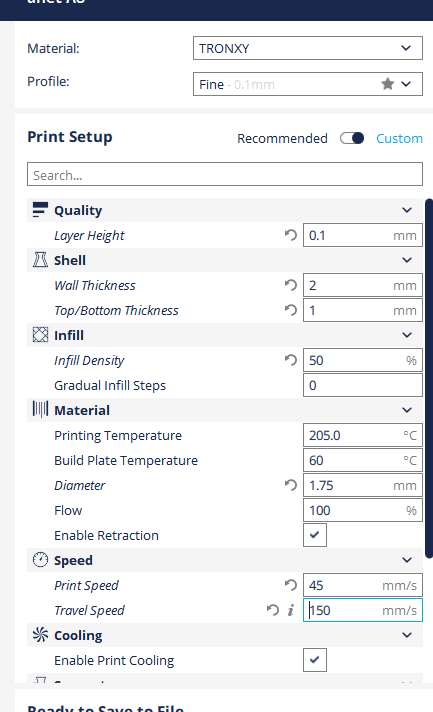433x712 pixels.
Task: Click the Quality section icon
Action: click(40, 210)
